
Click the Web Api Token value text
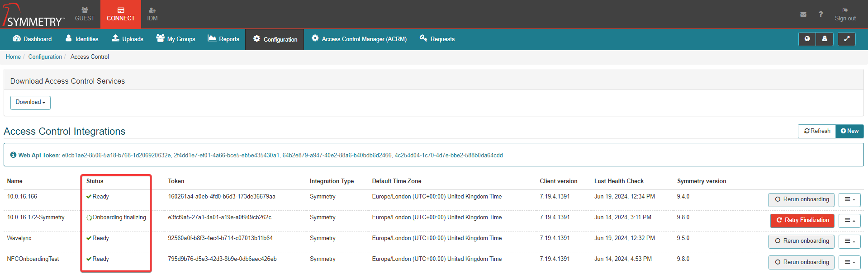[282, 155]
